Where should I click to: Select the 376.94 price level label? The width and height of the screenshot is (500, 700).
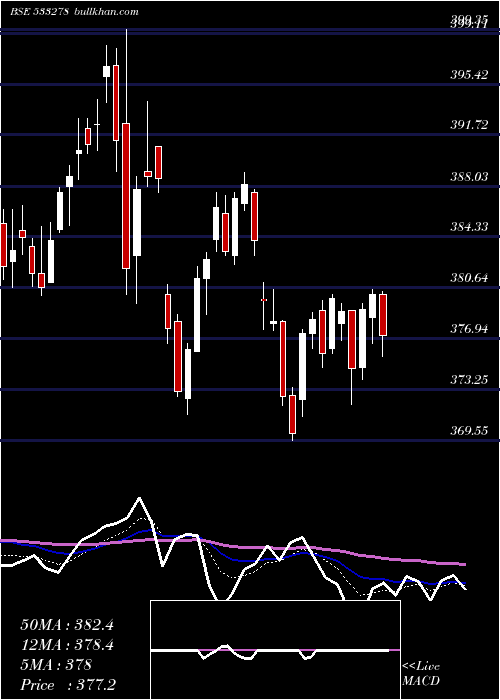click(469, 329)
